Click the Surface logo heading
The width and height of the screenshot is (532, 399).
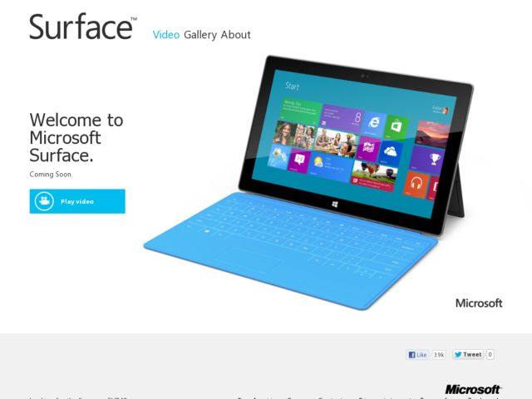coord(82,27)
